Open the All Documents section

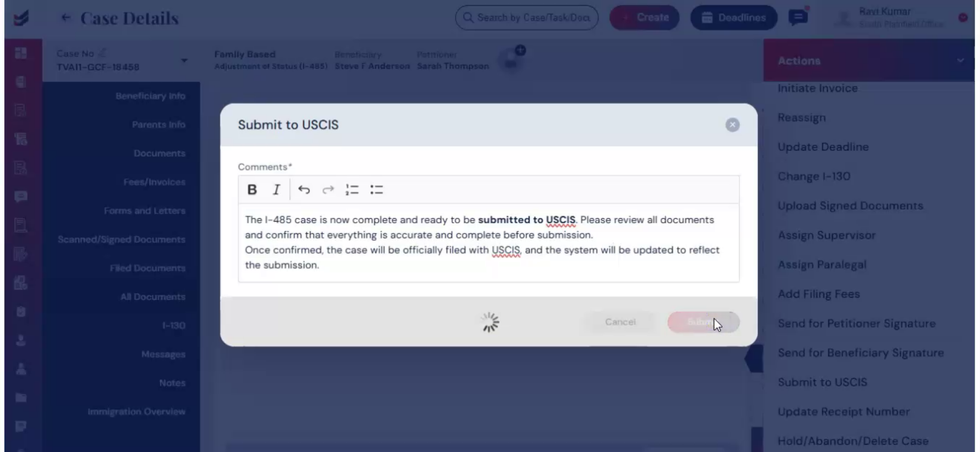pyautogui.click(x=153, y=297)
